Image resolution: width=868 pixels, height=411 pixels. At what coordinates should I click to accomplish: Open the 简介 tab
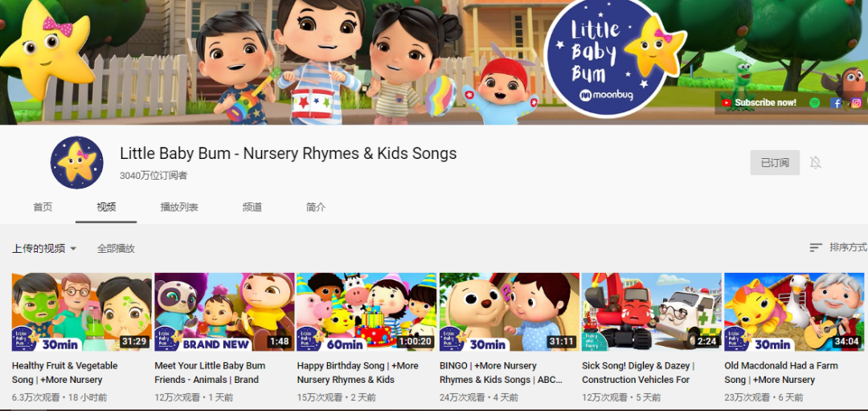coord(316,207)
